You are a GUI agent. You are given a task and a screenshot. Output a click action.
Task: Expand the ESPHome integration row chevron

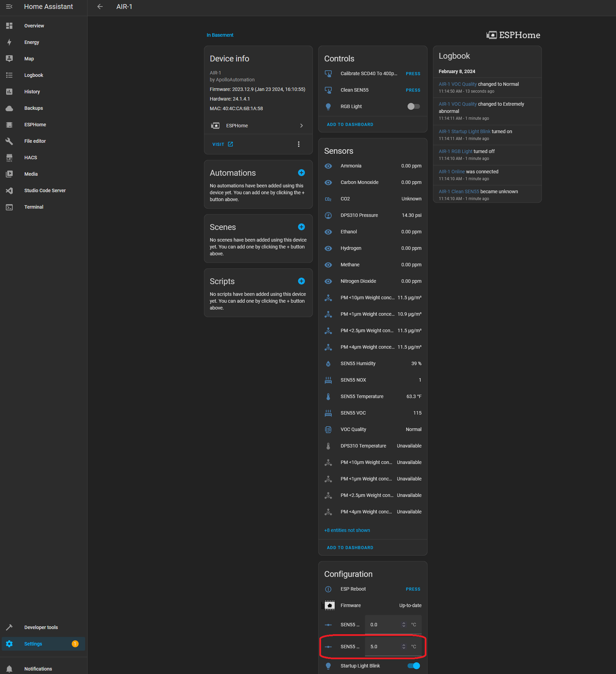[x=301, y=126]
